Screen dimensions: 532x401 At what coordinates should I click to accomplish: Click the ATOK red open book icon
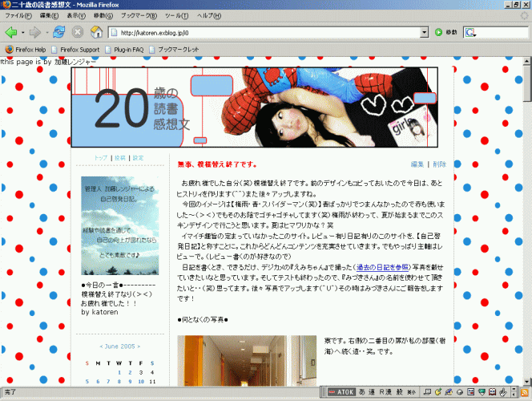[492, 392]
